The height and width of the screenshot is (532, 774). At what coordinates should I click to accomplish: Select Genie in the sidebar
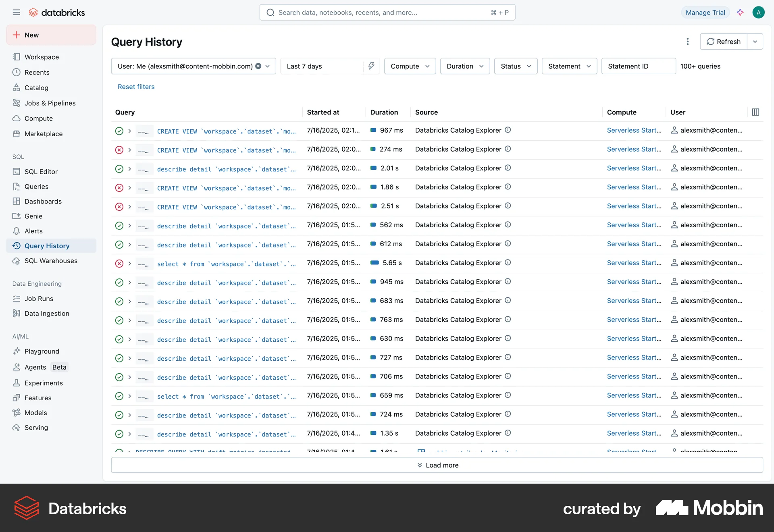(33, 216)
